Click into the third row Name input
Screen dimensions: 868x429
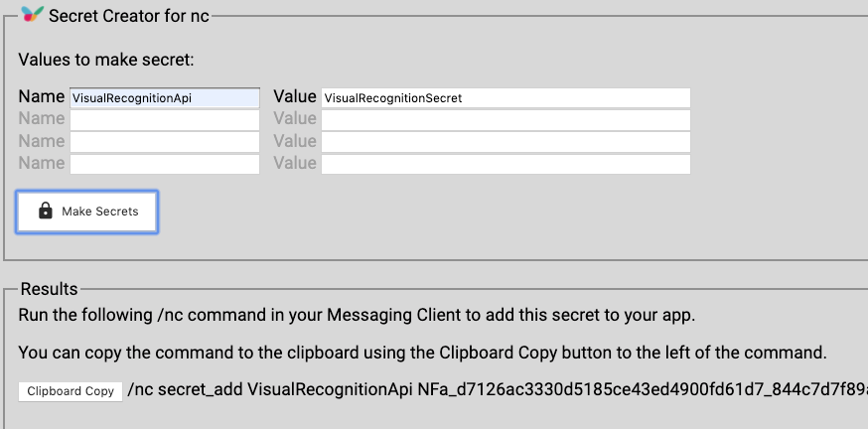(x=164, y=141)
